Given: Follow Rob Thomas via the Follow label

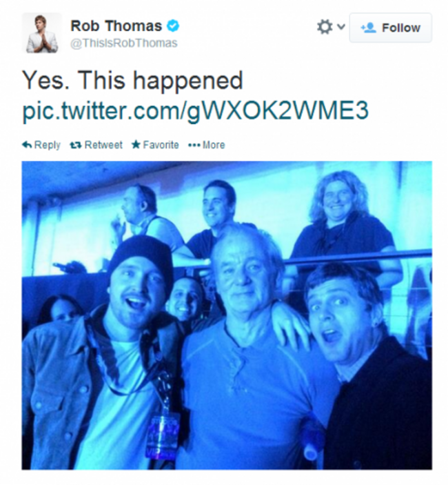Looking at the screenshot, I should [401, 28].
